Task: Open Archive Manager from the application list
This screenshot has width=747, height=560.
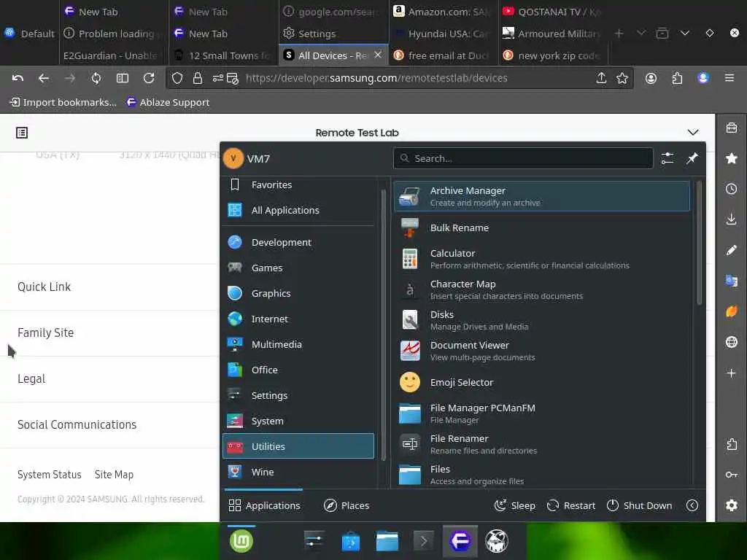Action: point(542,196)
